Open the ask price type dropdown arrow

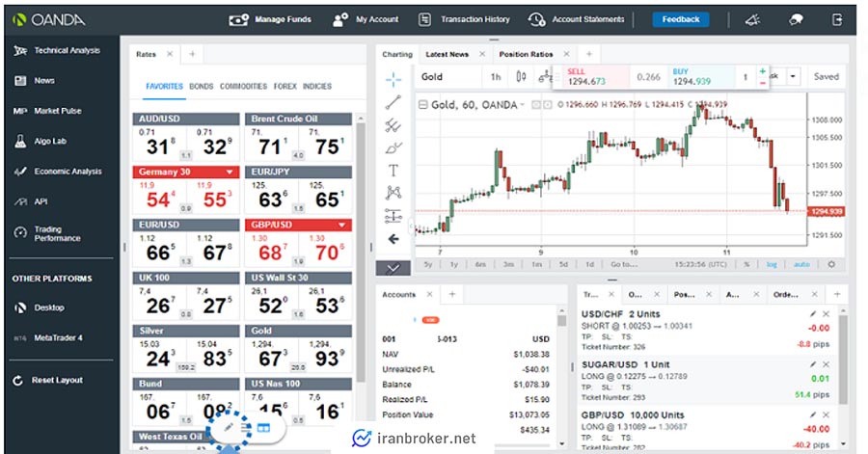(794, 76)
